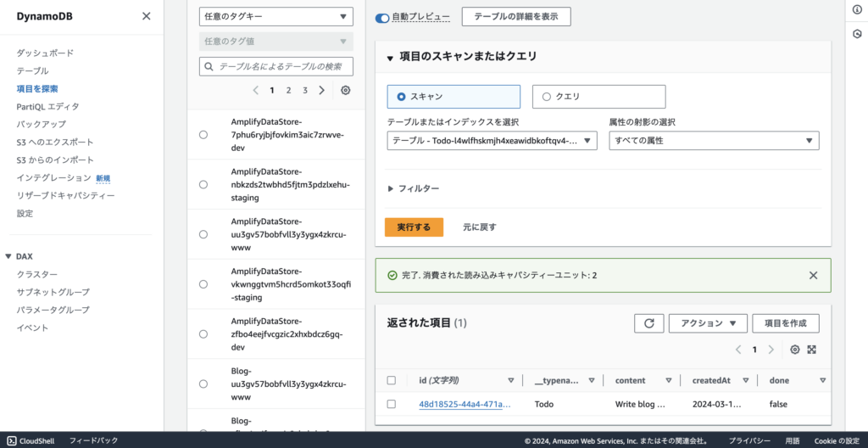Open the アクション dropdown menu
This screenshot has width=868, height=448.
tap(708, 323)
